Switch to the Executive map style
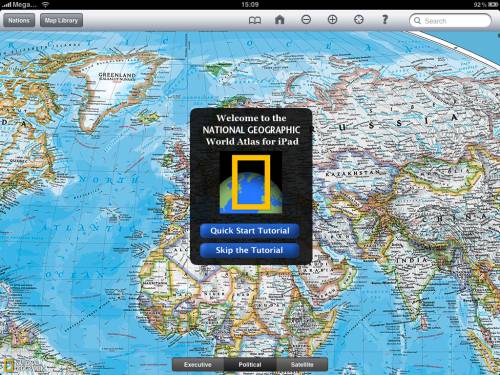This screenshot has height=375, width=500. click(198, 365)
